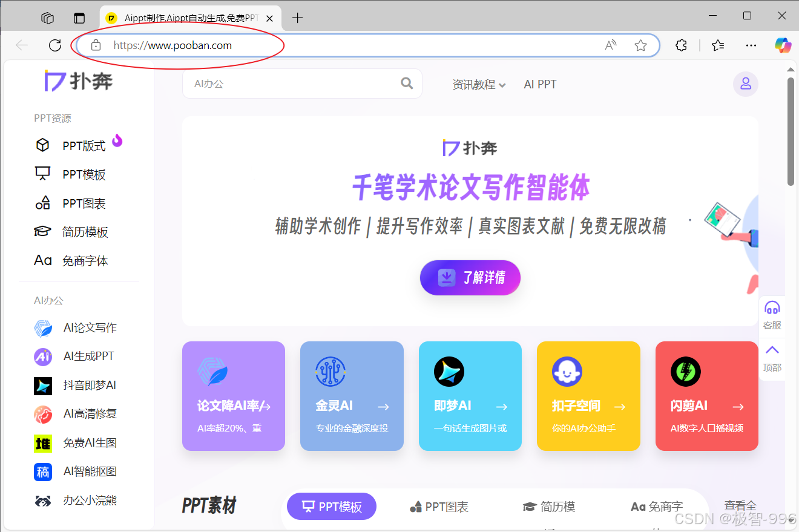The height and width of the screenshot is (532, 799).
Task: Open the 扣子空间 card
Action: click(588, 396)
